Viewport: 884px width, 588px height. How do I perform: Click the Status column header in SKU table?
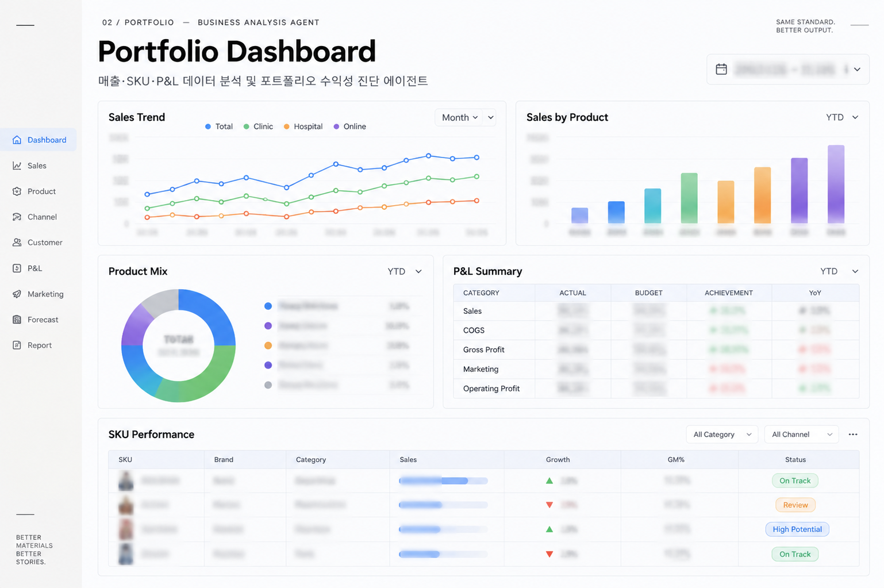(x=795, y=460)
